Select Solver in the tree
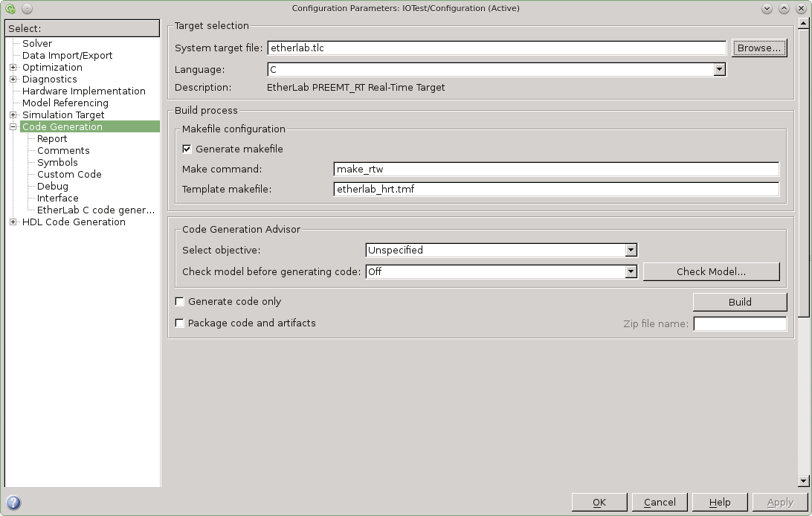812x516 pixels. pyautogui.click(x=37, y=44)
